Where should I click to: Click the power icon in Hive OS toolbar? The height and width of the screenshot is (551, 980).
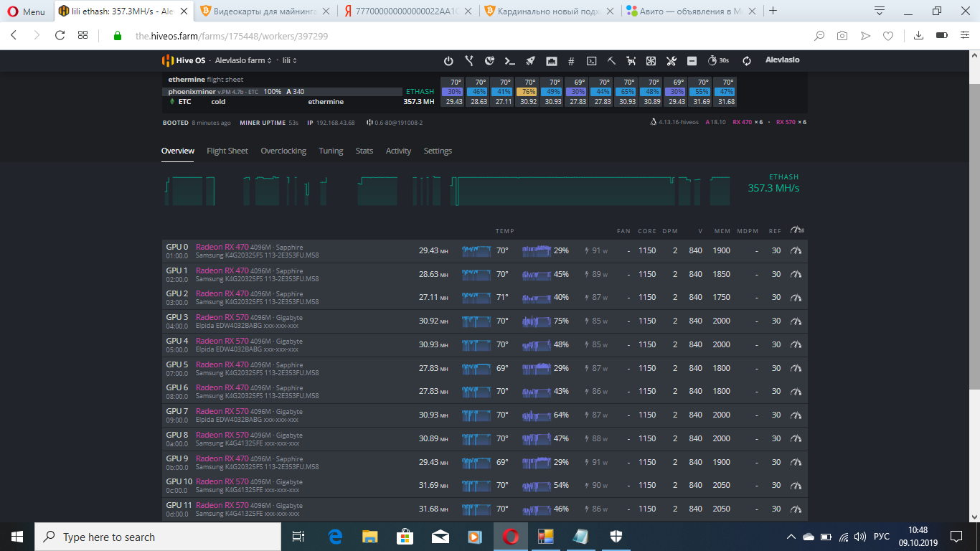point(448,61)
